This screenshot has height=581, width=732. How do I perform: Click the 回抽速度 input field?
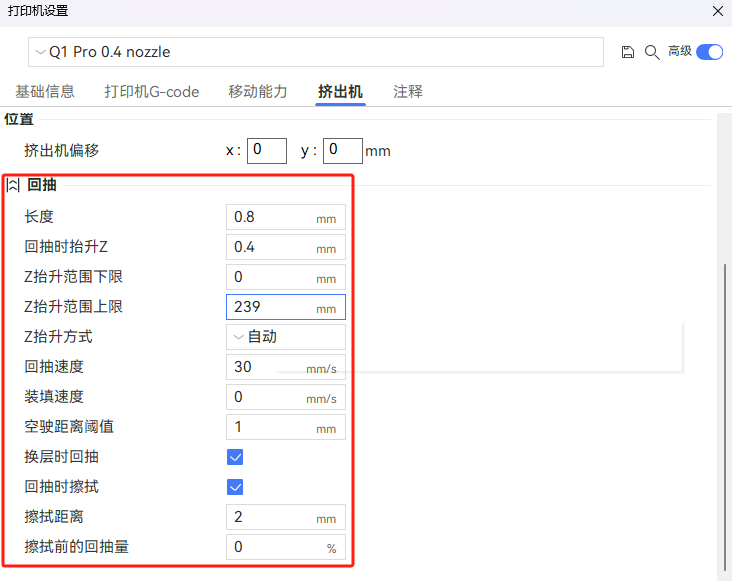(268, 367)
